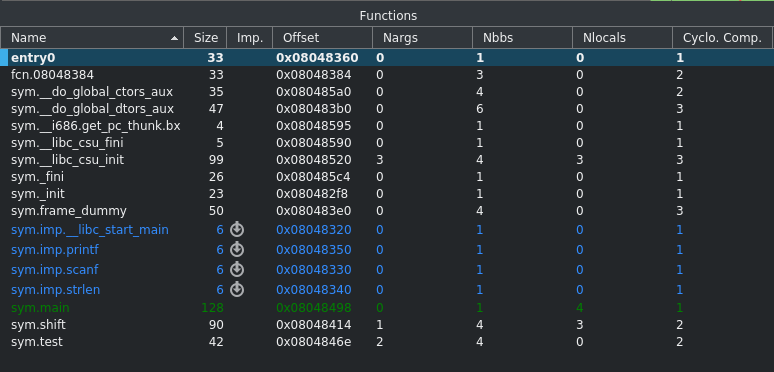
Task: Select sym._fini function
Action: [x=38, y=177]
